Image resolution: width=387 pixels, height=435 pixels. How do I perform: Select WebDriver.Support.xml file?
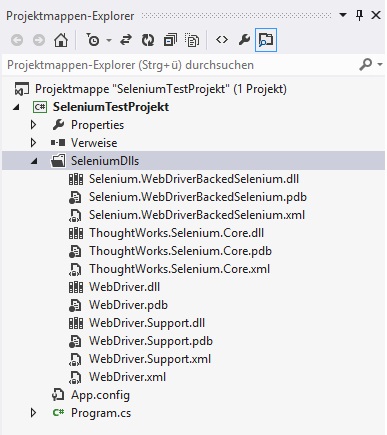tap(150, 359)
